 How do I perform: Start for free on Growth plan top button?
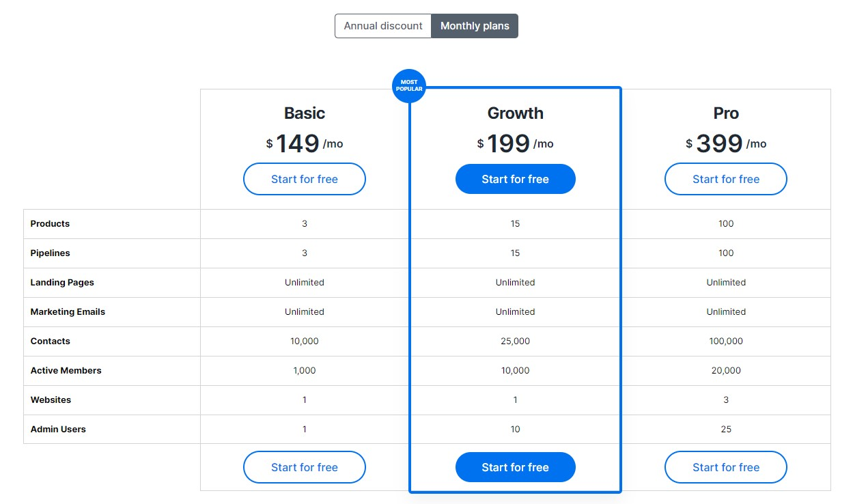pyautogui.click(x=516, y=179)
